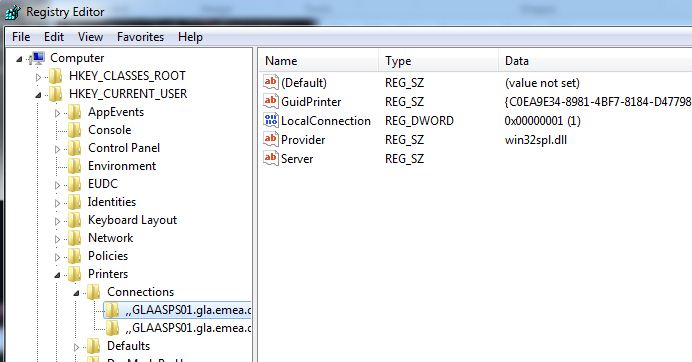Click the Defaults folder icon
The width and height of the screenshot is (692, 362).
(x=94, y=346)
